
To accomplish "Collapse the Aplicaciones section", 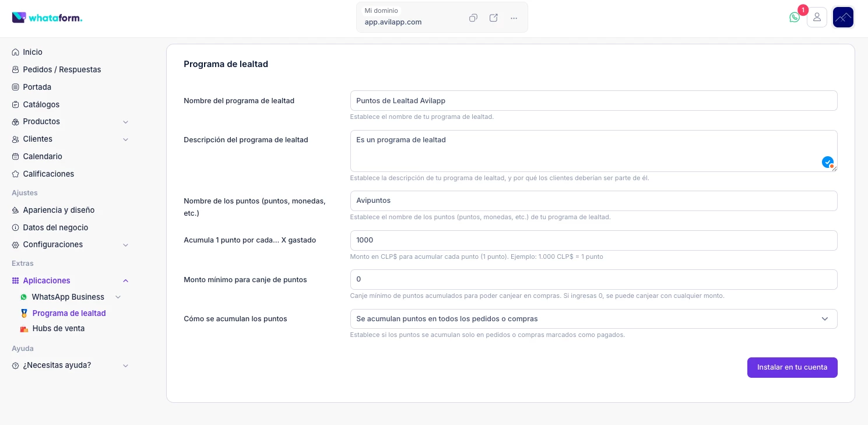I will (x=125, y=281).
